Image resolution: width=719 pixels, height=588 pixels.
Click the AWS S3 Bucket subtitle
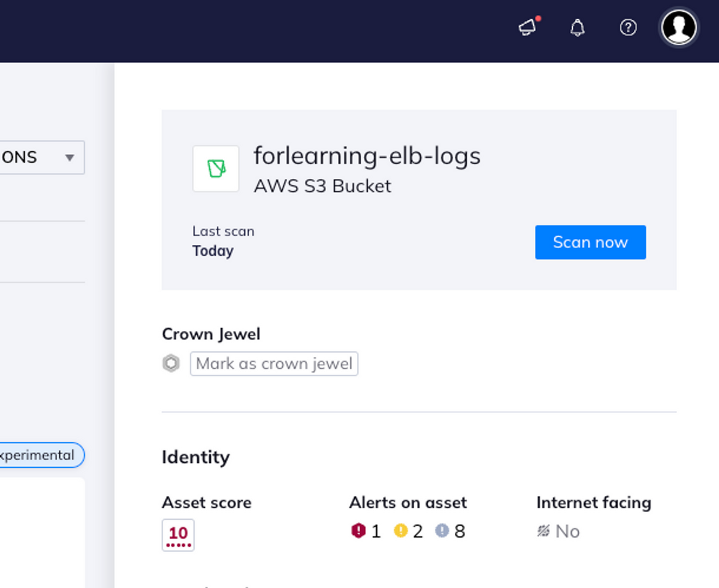pyautogui.click(x=322, y=186)
